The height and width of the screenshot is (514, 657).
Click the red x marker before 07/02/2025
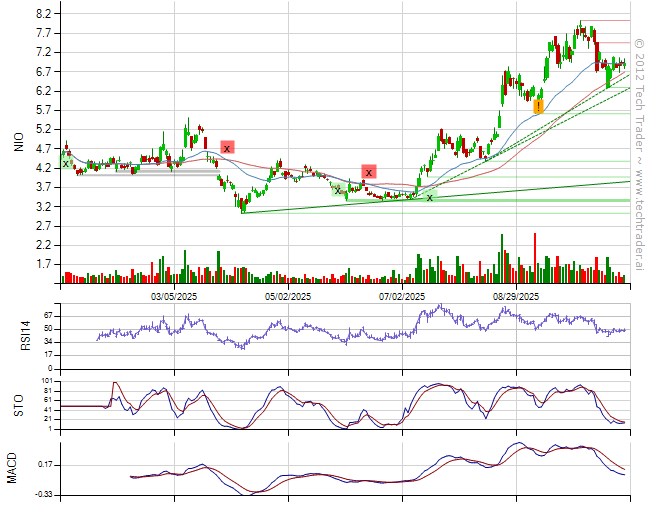pos(369,172)
